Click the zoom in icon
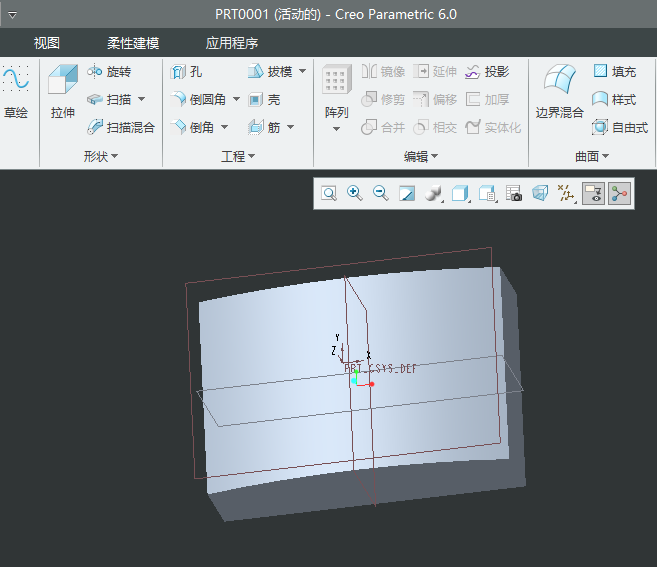The width and height of the screenshot is (657, 567). click(354, 194)
